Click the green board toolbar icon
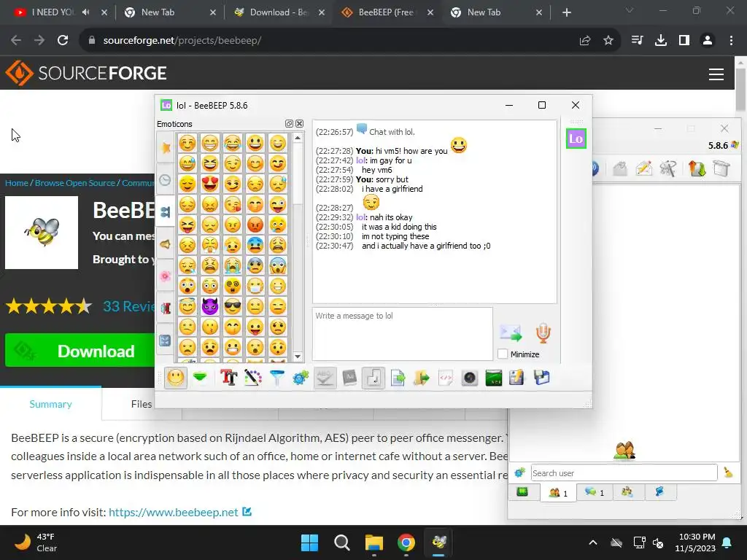 (x=494, y=378)
